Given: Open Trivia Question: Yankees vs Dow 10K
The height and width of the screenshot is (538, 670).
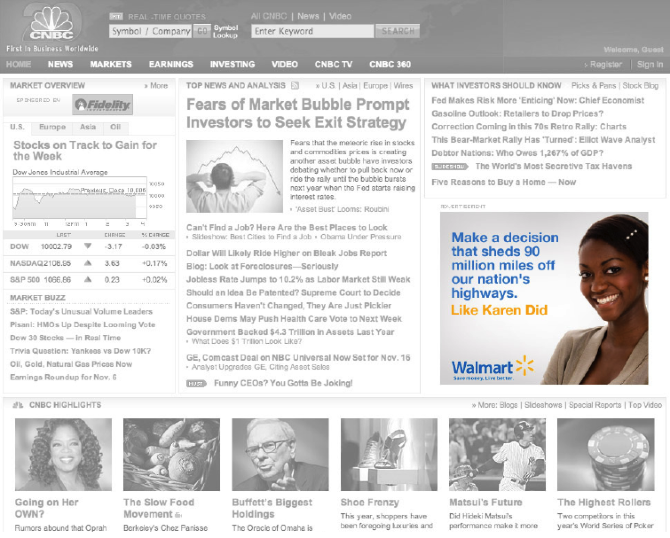Looking at the screenshot, I should click(x=80, y=351).
